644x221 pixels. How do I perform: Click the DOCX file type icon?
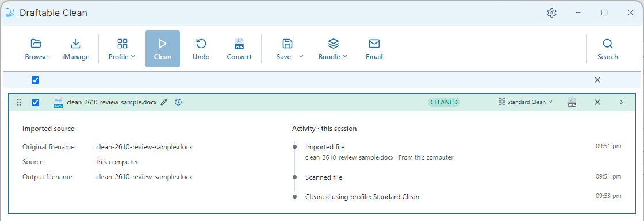pos(58,103)
